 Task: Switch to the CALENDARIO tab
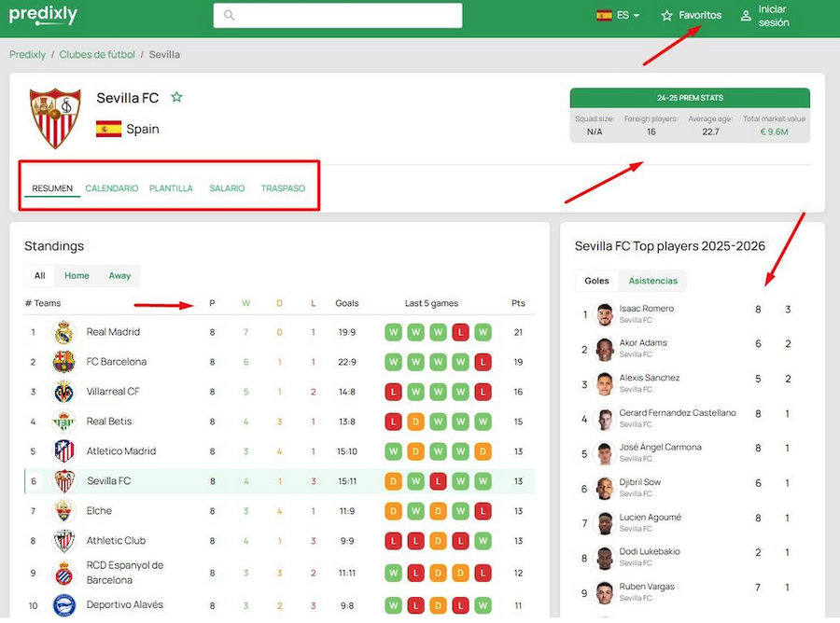point(111,188)
